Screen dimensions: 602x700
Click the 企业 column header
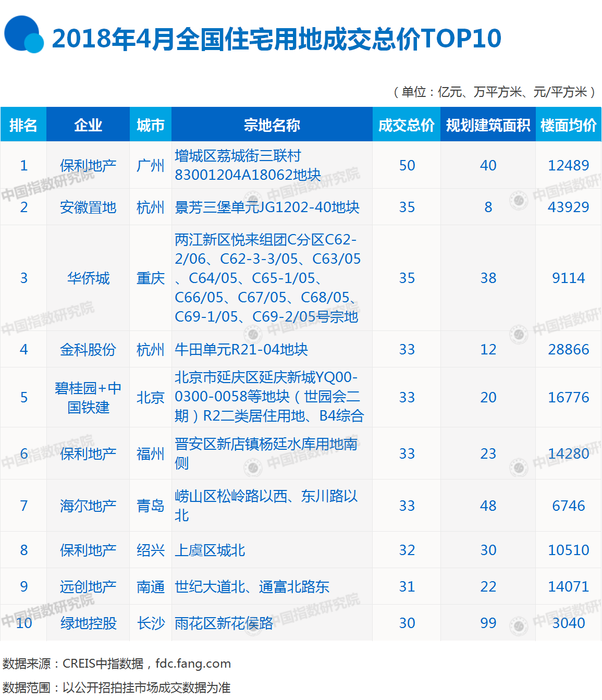88,125
